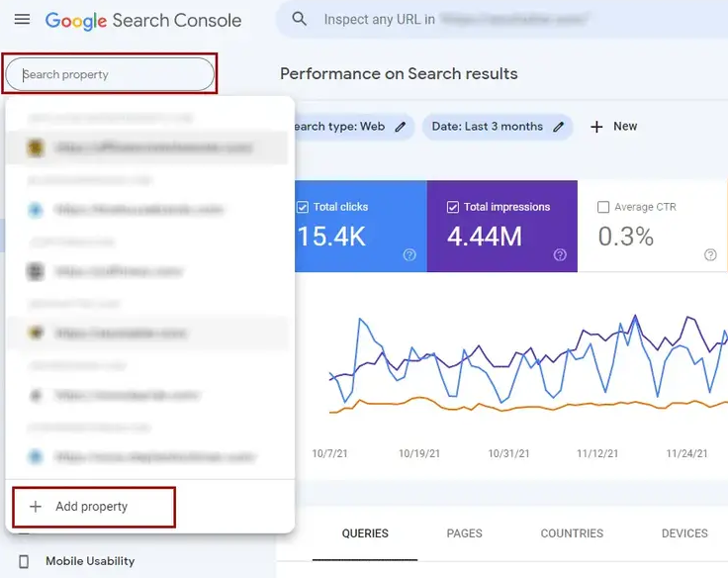Enable the Average CTR checkbox
Screen dimensions: 728x578
pyautogui.click(x=603, y=207)
